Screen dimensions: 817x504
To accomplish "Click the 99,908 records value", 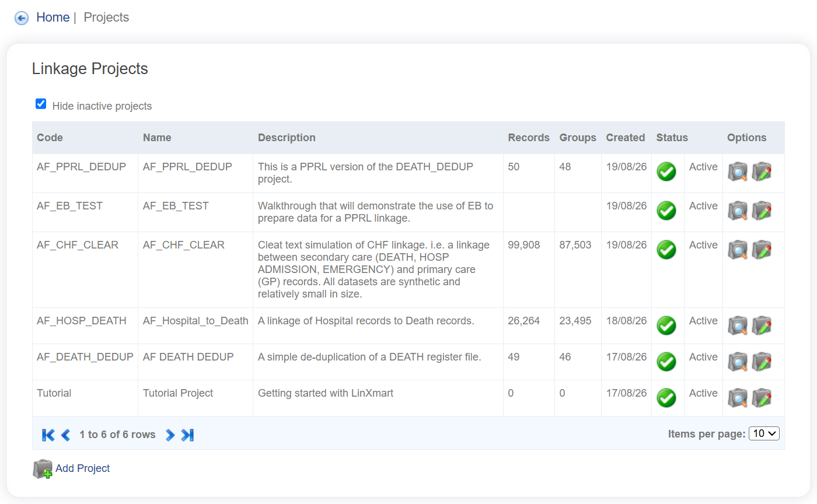I will click(524, 245).
